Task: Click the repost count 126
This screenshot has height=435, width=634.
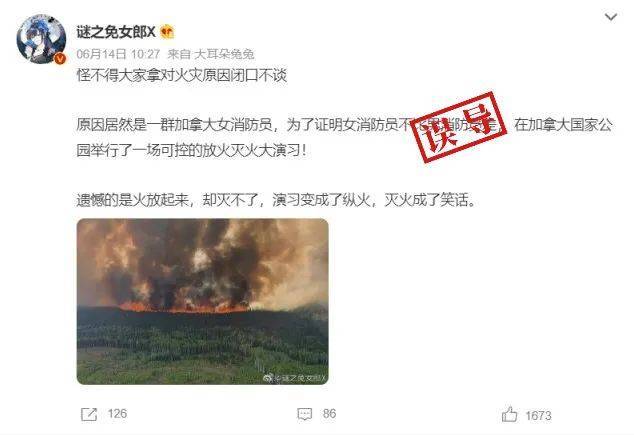Action: [117, 414]
